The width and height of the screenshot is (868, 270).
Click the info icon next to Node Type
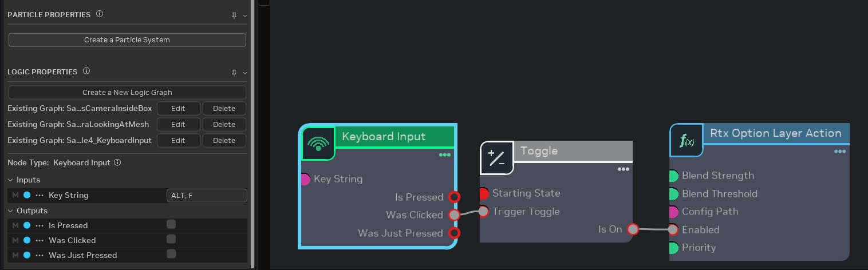point(117,162)
